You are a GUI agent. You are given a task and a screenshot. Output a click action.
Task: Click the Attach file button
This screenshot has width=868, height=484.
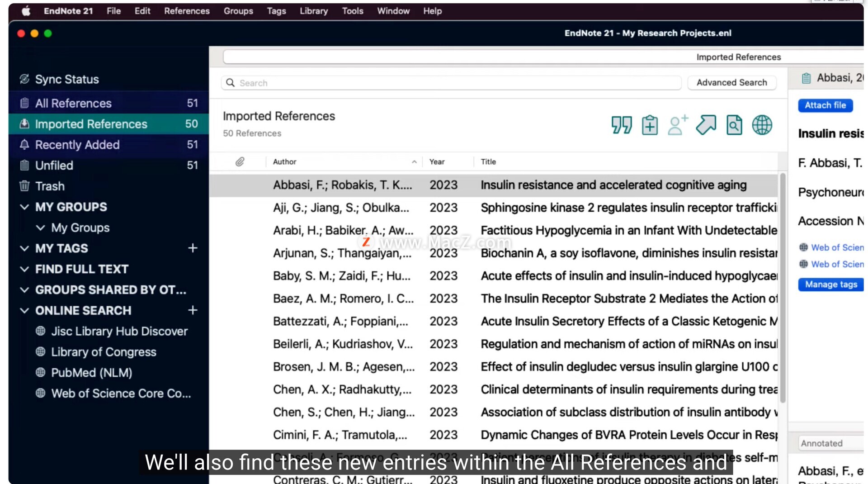coord(825,105)
